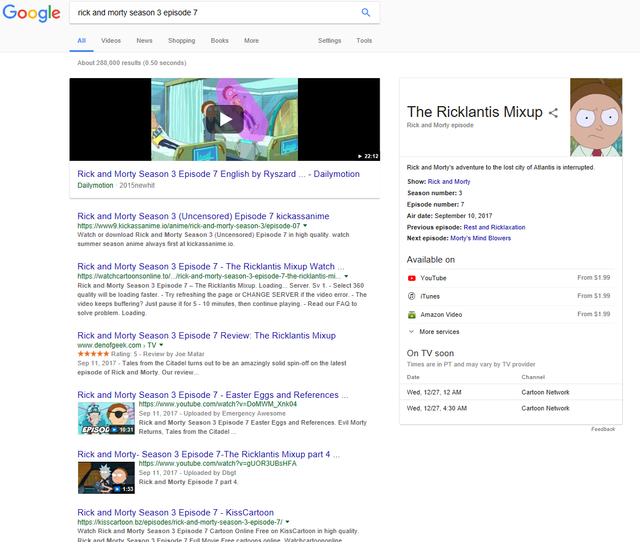Screen dimensions: 640x542
Task: Open Dailymotion Season 3 Episode 7 English link
Action: [x=218, y=174]
